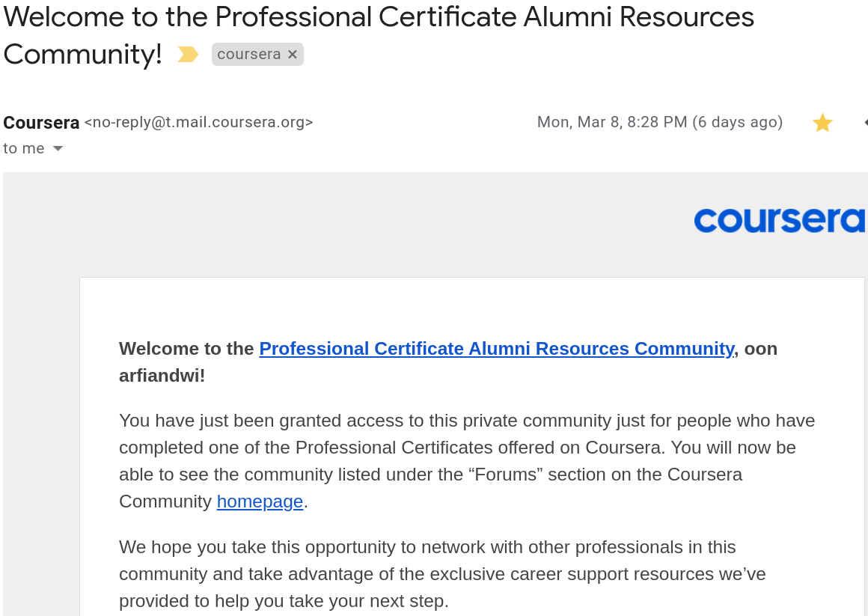The height and width of the screenshot is (616, 868).
Task: Remove the coursera label with its x
Action: [x=292, y=53]
